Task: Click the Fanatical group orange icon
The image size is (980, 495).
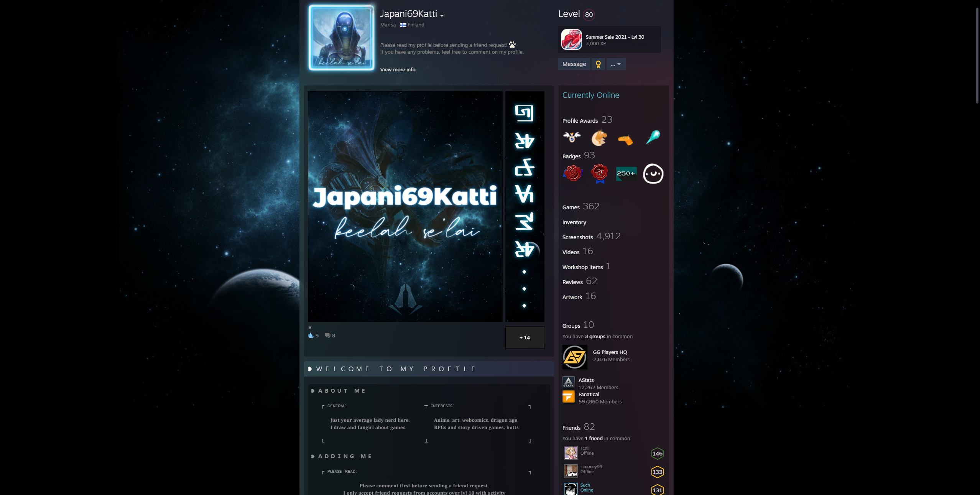Action: pos(568,396)
